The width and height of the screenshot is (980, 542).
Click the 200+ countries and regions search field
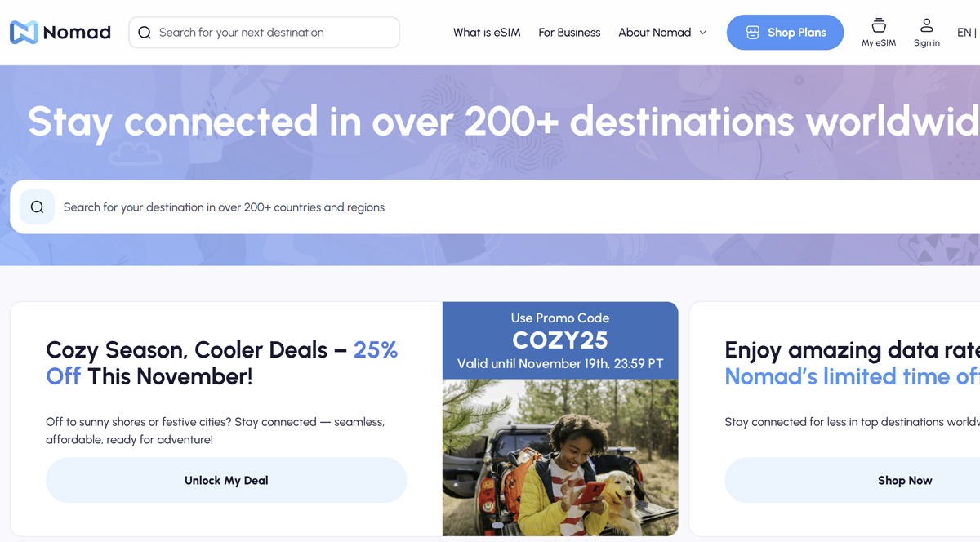point(490,207)
